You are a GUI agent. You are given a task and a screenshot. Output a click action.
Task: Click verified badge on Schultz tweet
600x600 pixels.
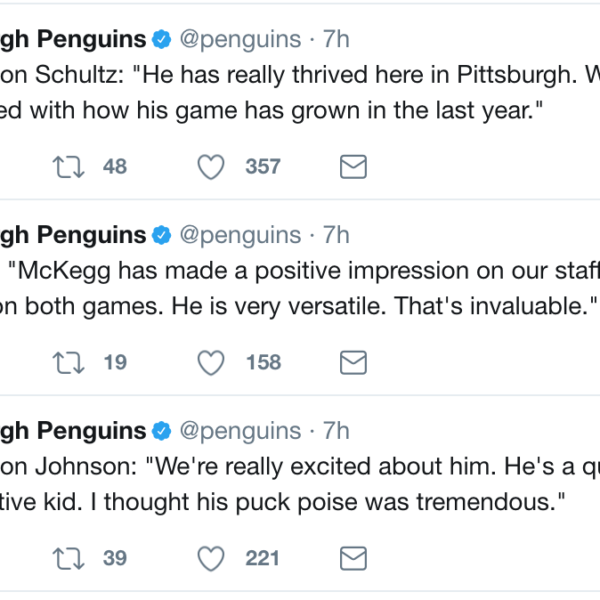pos(161,40)
